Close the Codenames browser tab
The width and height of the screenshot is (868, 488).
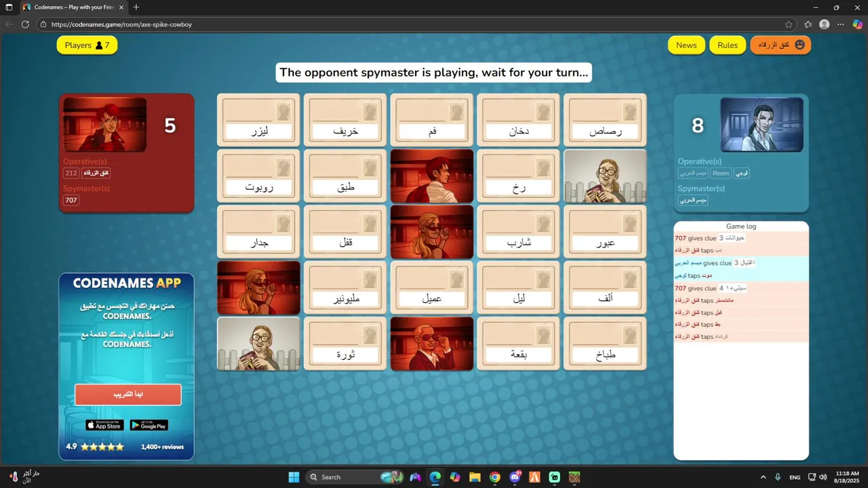click(x=121, y=7)
